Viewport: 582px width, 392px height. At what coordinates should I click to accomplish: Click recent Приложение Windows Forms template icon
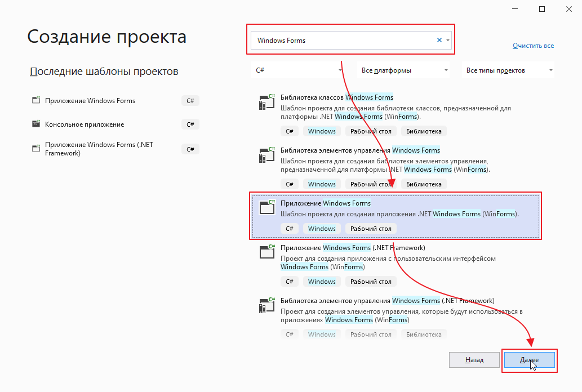[x=36, y=101]
